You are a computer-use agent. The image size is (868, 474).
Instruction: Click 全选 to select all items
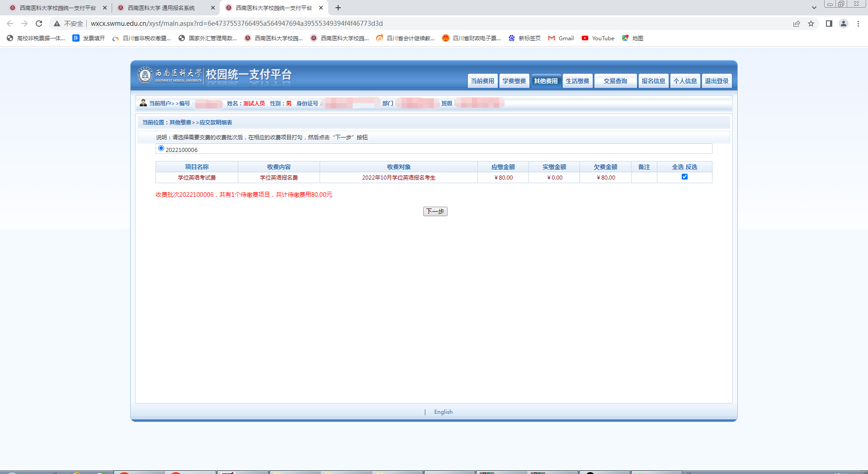(x=678, y=167)
